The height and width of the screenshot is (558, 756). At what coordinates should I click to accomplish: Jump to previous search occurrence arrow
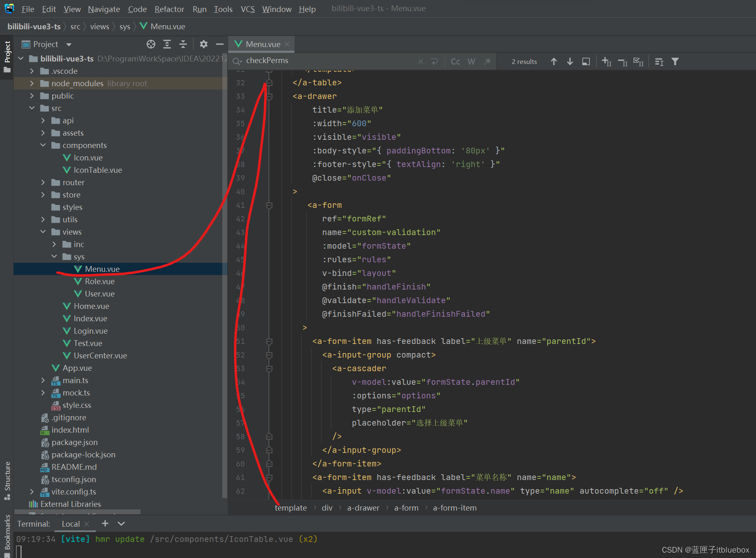tap(553, 61)
